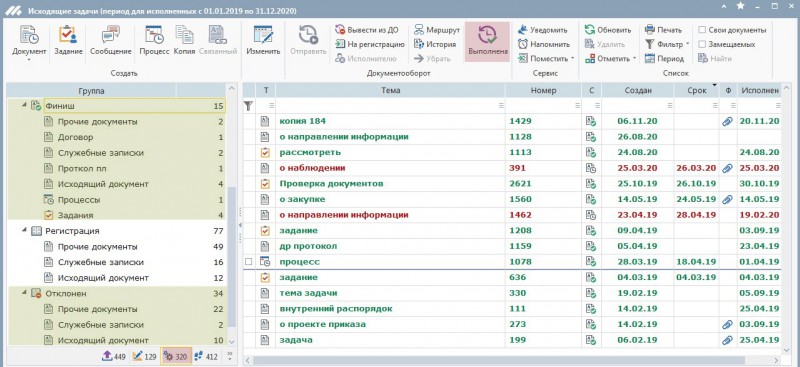The height and width of the screenshot is (367, 800).
Task: Click the star favorite icon in the title bar
Action: [741, 6]
